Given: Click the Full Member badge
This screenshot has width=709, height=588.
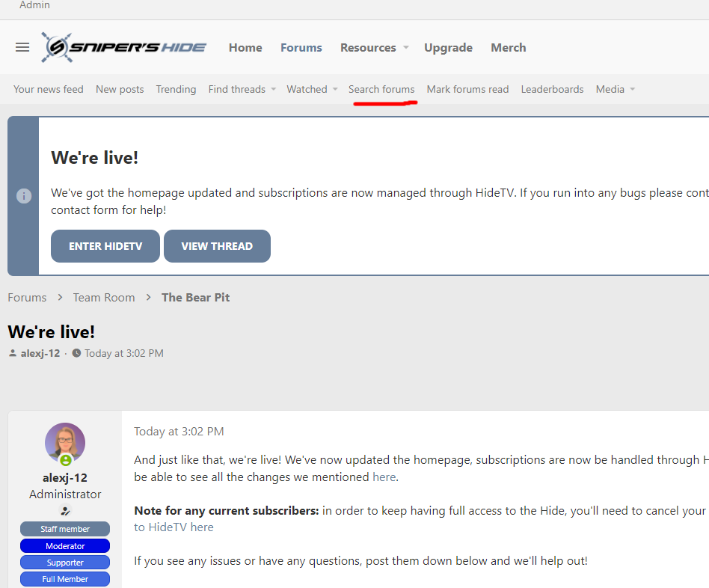Looking at the screenshot, I should 65,579.
